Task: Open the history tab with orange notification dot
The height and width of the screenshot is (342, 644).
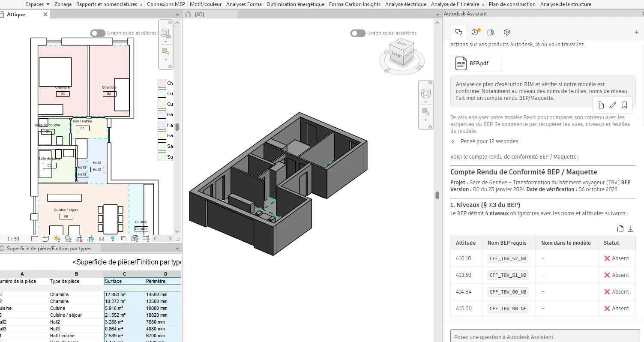Action: pos(475,32)
